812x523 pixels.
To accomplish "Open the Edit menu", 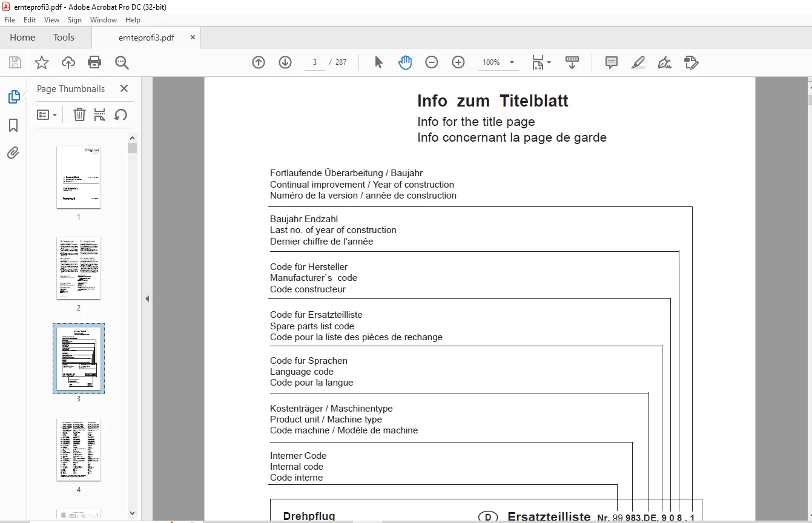I will point(30,20).
